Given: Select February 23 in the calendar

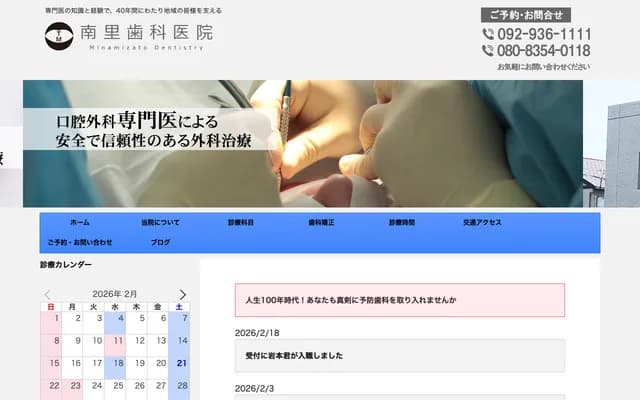Looking at the screenshot, I should pyautogui.click(x=72, y=390).
